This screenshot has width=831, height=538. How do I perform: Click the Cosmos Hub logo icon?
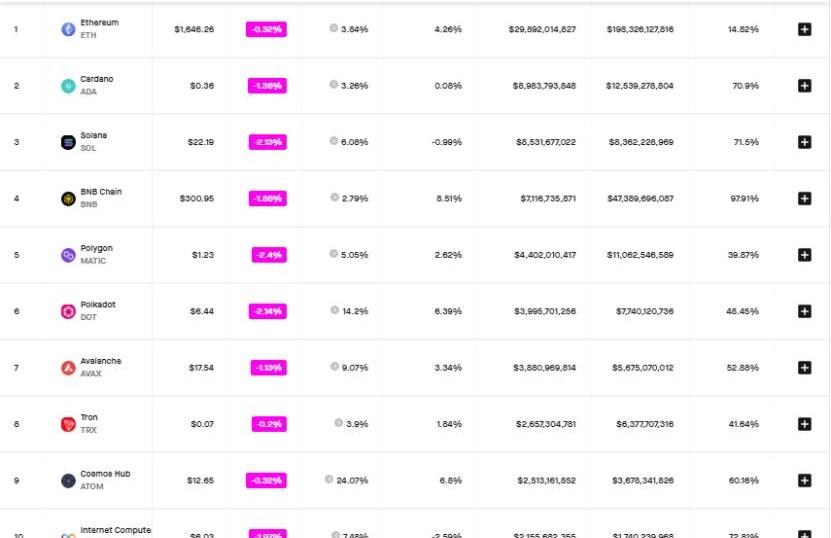[x=68, y=481]
